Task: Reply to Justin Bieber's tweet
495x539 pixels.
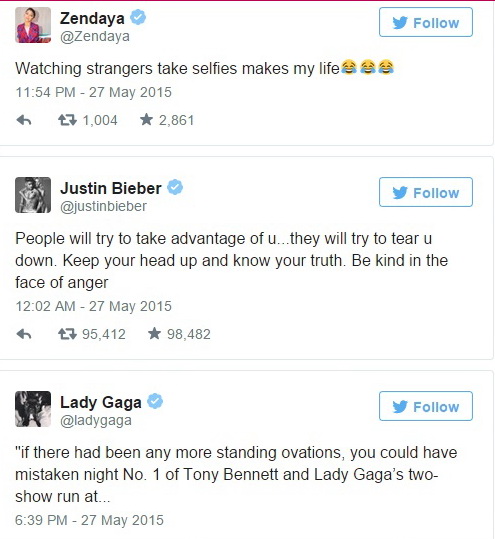Action: click(x=24, y=334)
